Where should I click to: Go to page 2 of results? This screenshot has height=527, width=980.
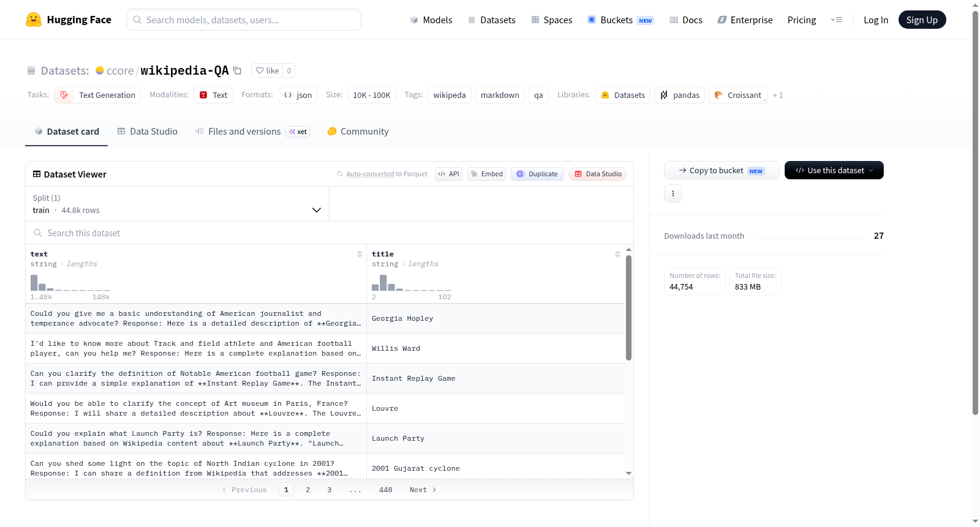pos(307,489)
